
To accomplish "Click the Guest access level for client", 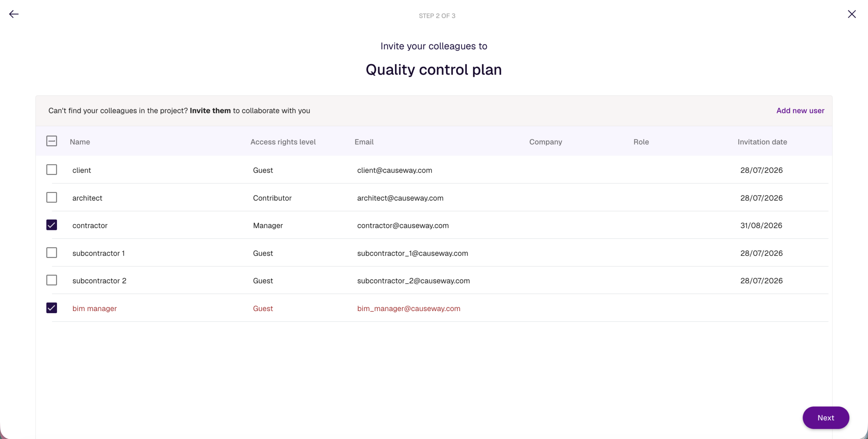I will point(263,170).
